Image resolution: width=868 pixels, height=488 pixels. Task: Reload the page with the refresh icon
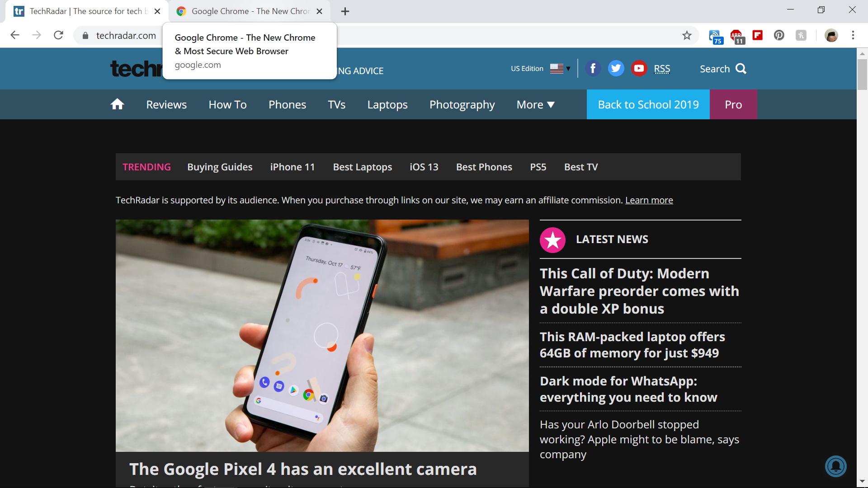click(58, 35)
